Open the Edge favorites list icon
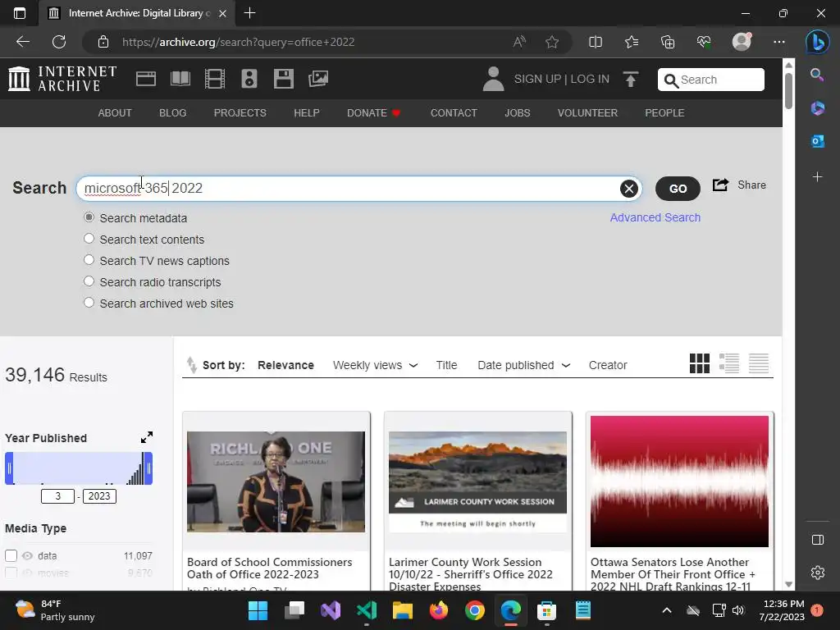 [632, 42]
